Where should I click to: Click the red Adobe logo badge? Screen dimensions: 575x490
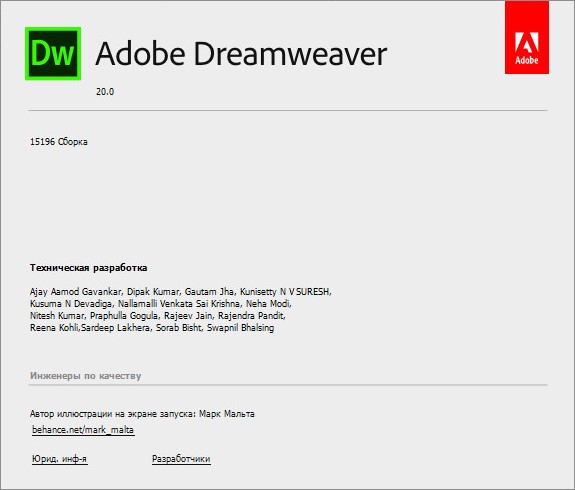527,37
